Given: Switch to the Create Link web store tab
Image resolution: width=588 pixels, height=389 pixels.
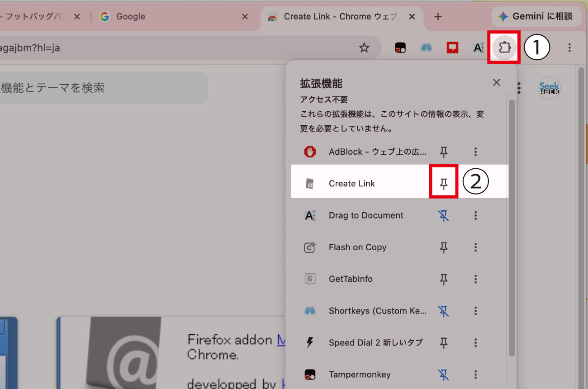Looking at the screenshot, I should 341,17.
